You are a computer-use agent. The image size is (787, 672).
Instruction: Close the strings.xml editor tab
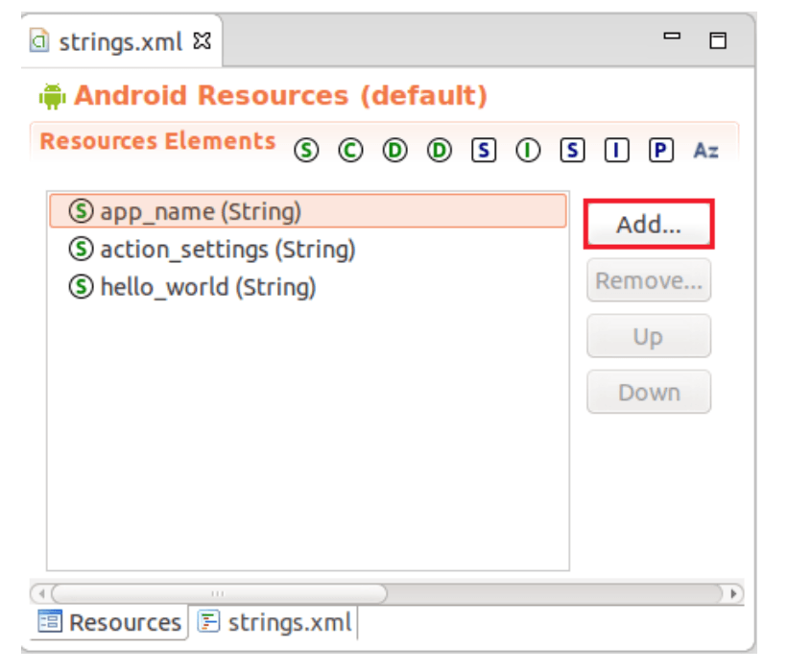(x=202, y=41)
